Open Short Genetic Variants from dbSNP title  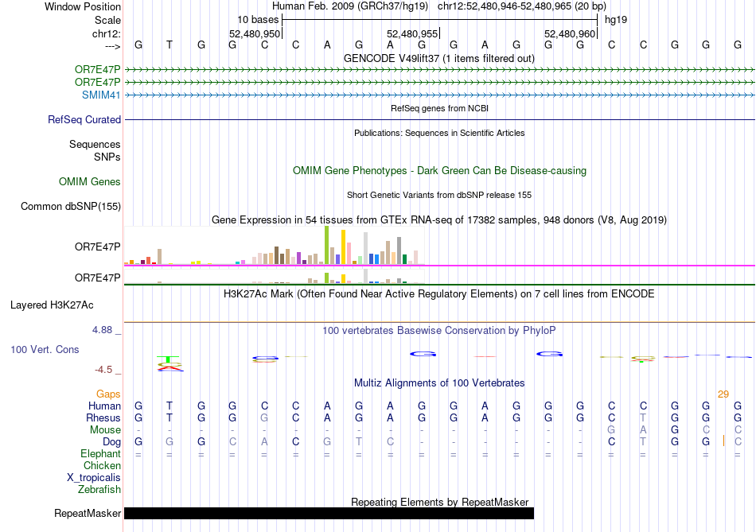439,195
